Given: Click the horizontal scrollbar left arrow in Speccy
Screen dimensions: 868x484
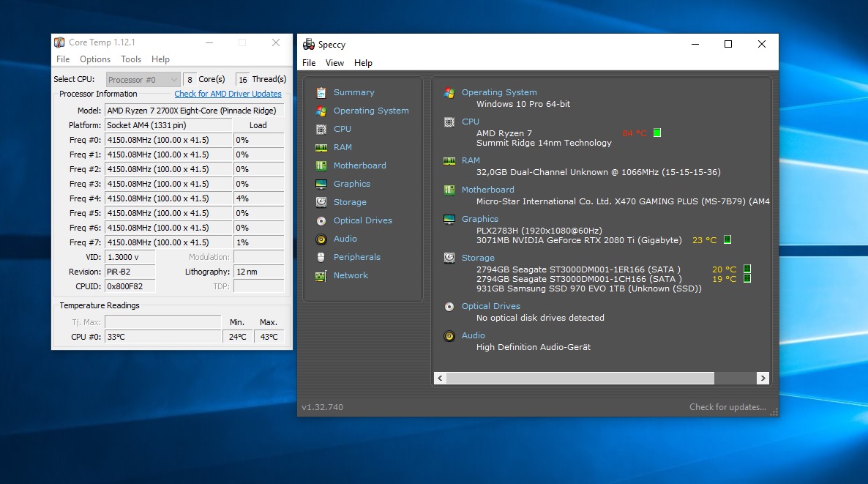Looking at the screenshot, I should point(440,379).
